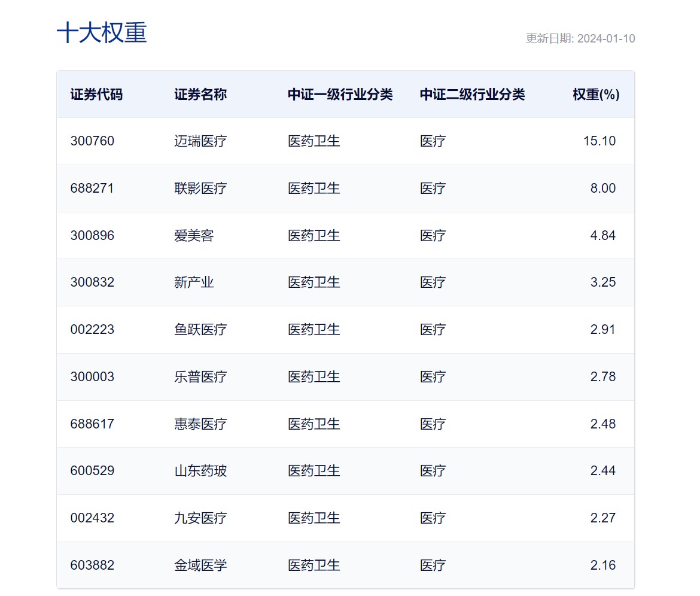
Task: Click 医疗 in the 联影医疗 row
Action: coord(433,188)
